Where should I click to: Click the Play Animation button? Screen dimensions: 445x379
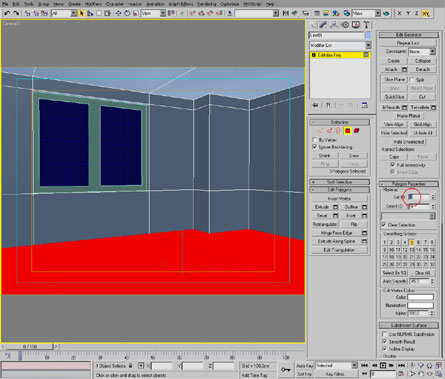383,366
